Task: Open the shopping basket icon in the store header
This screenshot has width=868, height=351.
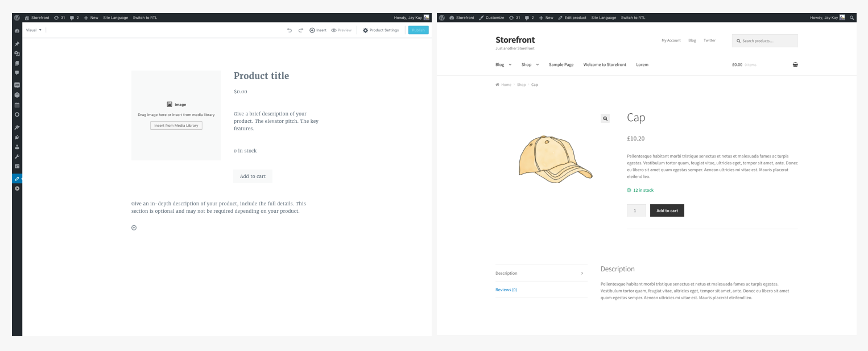Action: point(795,65)
